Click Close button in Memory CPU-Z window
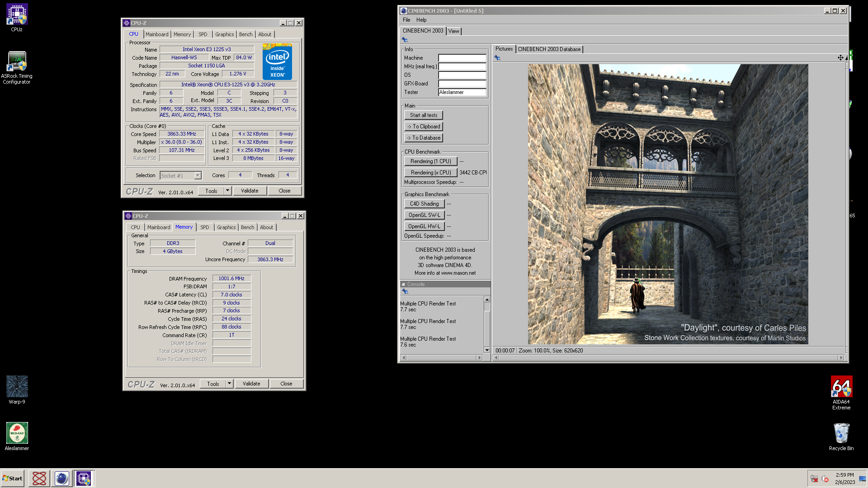Screen dimensions: 868x488 [x=286, y=384]
